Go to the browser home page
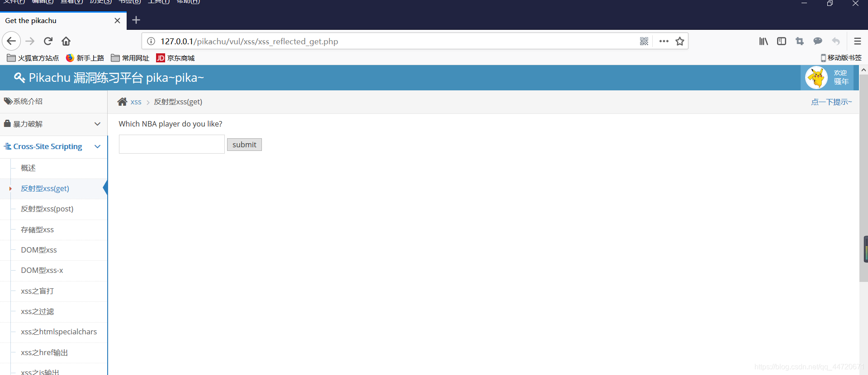Screen dimensions: 868x375 pyautogui.click(x=66, y=41)
